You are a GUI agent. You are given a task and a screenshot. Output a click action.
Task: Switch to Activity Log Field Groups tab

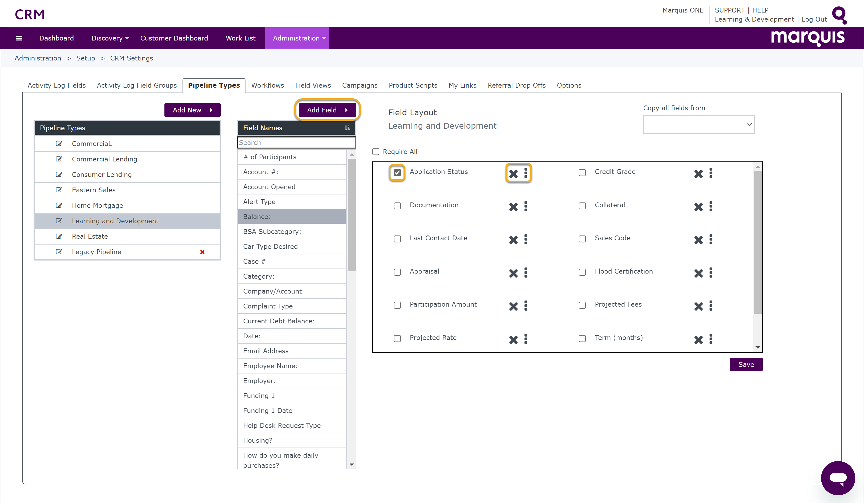click(x=137, y=85)
